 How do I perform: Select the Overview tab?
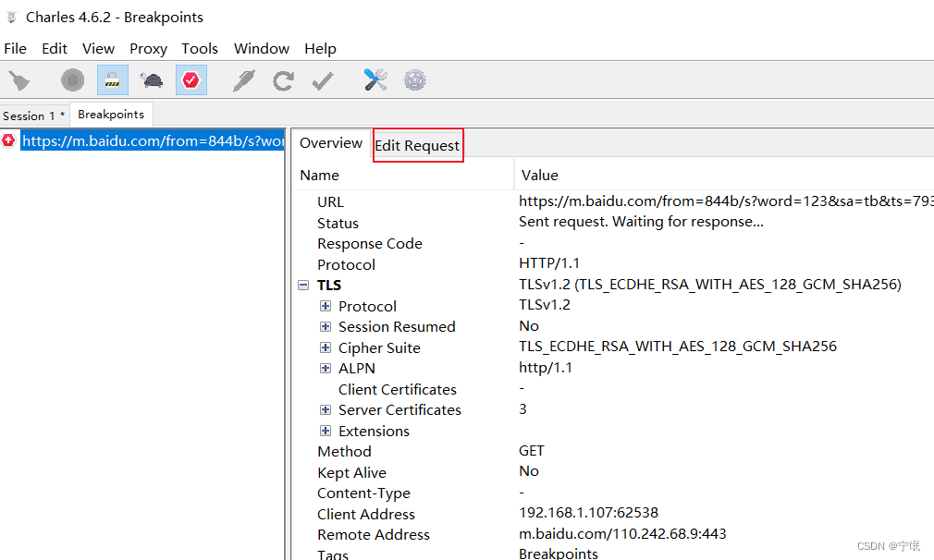point(331,143)
